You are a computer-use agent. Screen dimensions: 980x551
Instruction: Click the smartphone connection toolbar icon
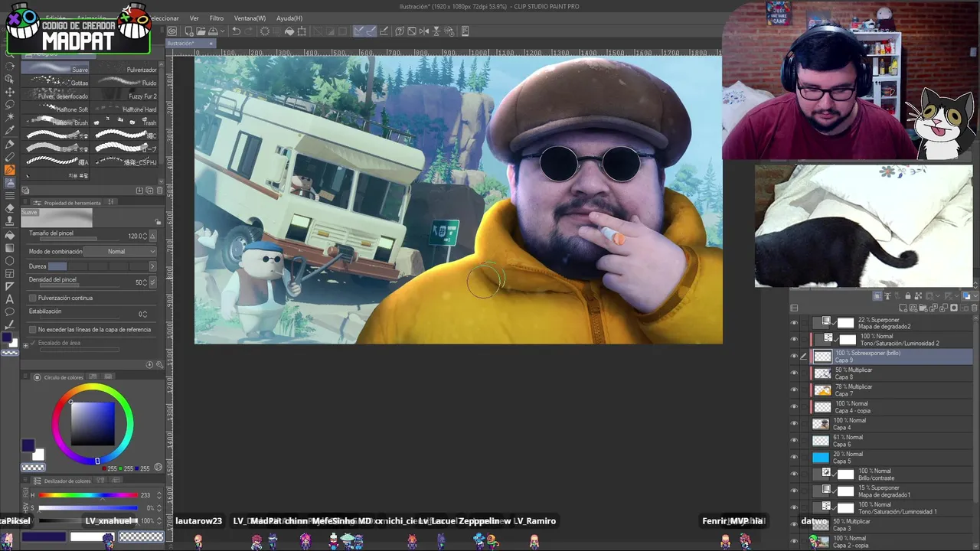tap(465, 31)
